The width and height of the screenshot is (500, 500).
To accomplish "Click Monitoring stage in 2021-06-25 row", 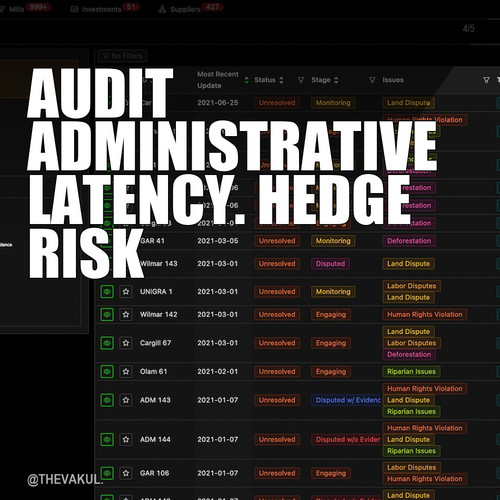I will 333,103.
